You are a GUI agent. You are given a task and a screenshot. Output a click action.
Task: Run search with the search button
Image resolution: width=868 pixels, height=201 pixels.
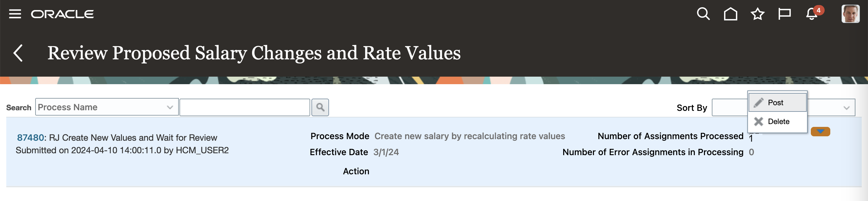pyautogui.click(x=320, y=107)
